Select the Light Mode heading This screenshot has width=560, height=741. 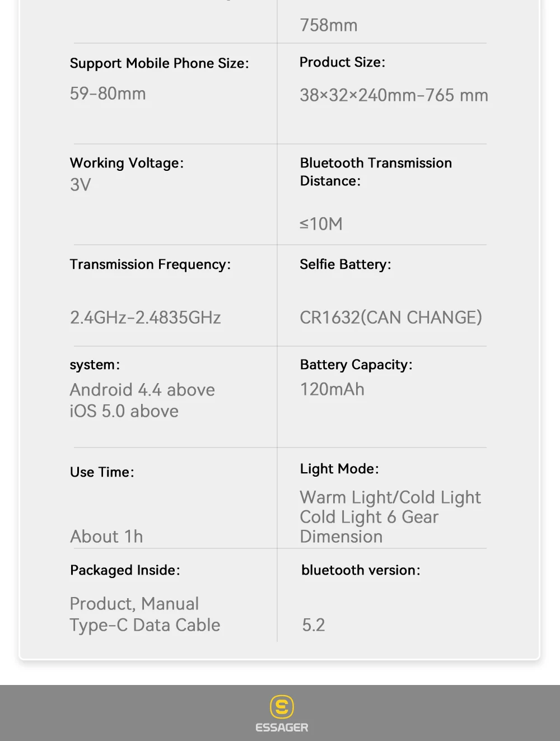(339, 469)
